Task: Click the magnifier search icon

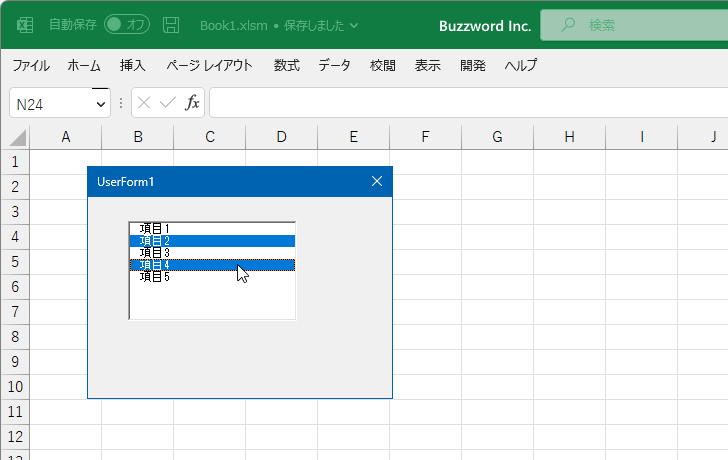Action: pyautogui.click(x=567, y=25)
